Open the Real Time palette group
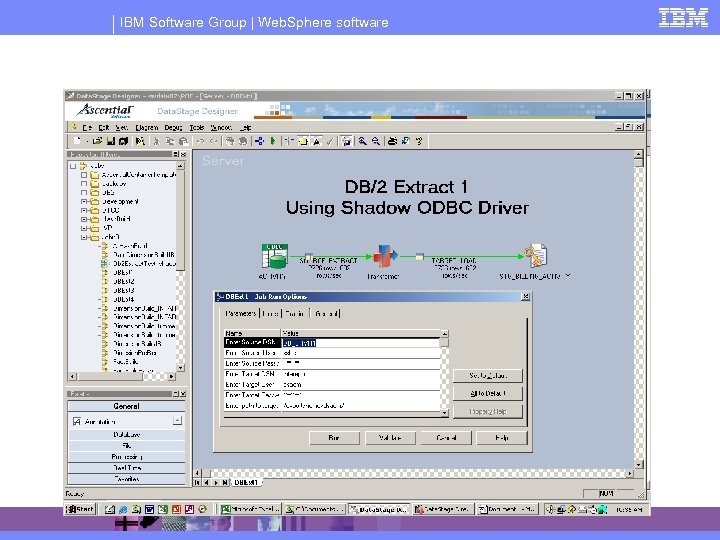The height and width of the screenshot is (540, 720). point(126,468)
